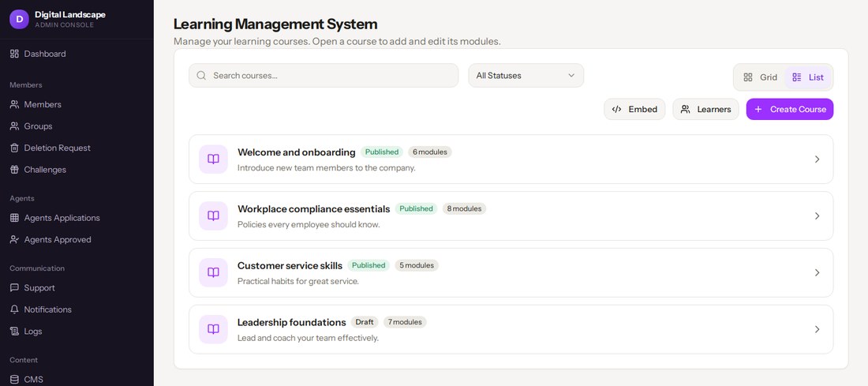Click the Published badge on Welcome and onboarding
Image resolution: width=868 pixels, height=386 pixels.
tap(381, 152)
